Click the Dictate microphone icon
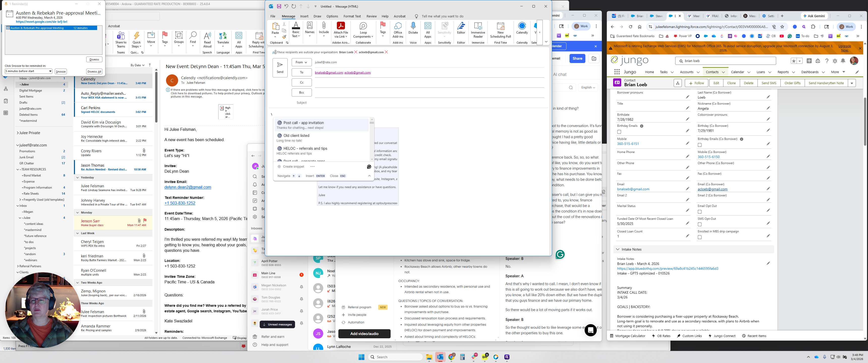The width and height of the screenshot is (868, 363). [x=413, y=26]
